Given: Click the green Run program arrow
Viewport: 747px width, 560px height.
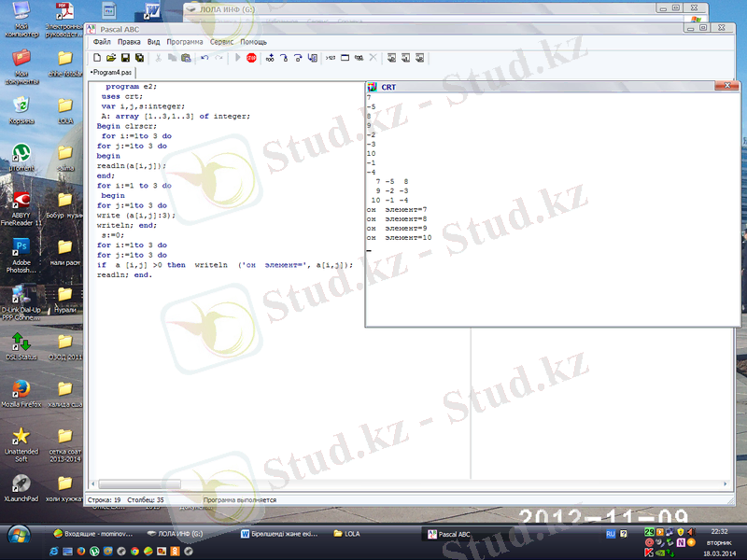Looking at the screenshot, I should click(238, 58).
